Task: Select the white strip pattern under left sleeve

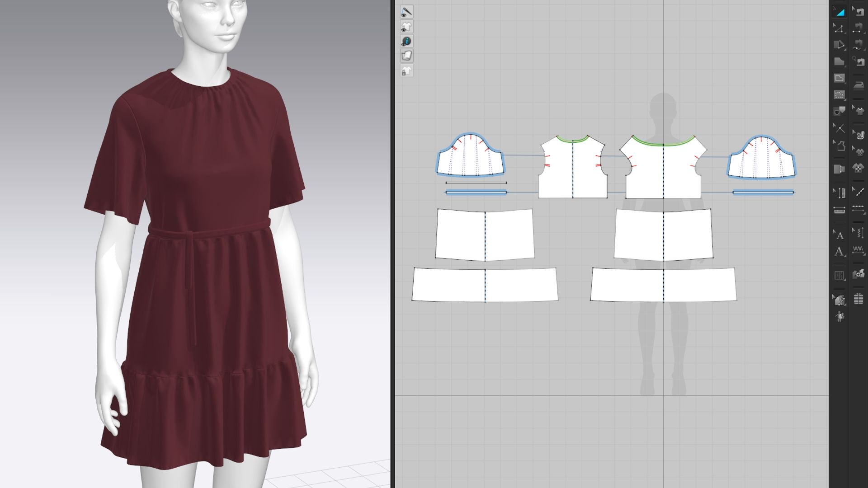Action: [x=476, y=183]
